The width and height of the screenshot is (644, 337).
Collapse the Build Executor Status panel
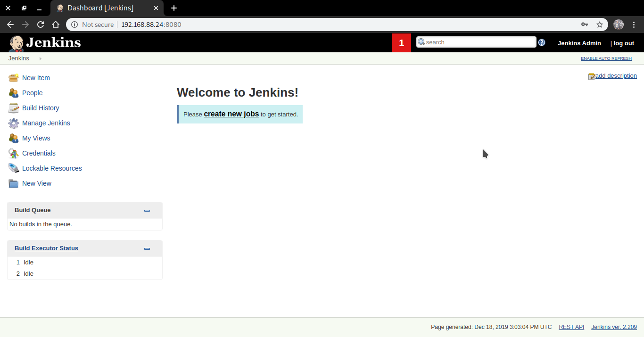[147, 249]
